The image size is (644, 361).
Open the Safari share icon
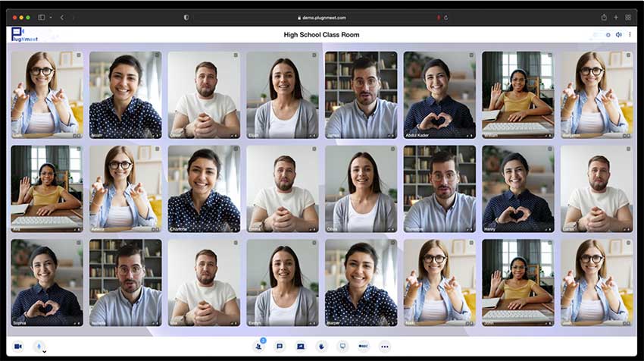[604, 17]
